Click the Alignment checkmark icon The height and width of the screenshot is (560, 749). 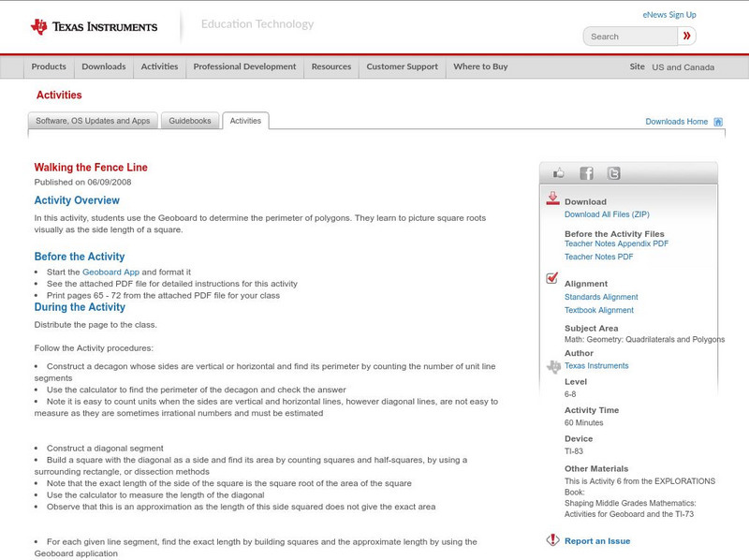click(551, 276)
